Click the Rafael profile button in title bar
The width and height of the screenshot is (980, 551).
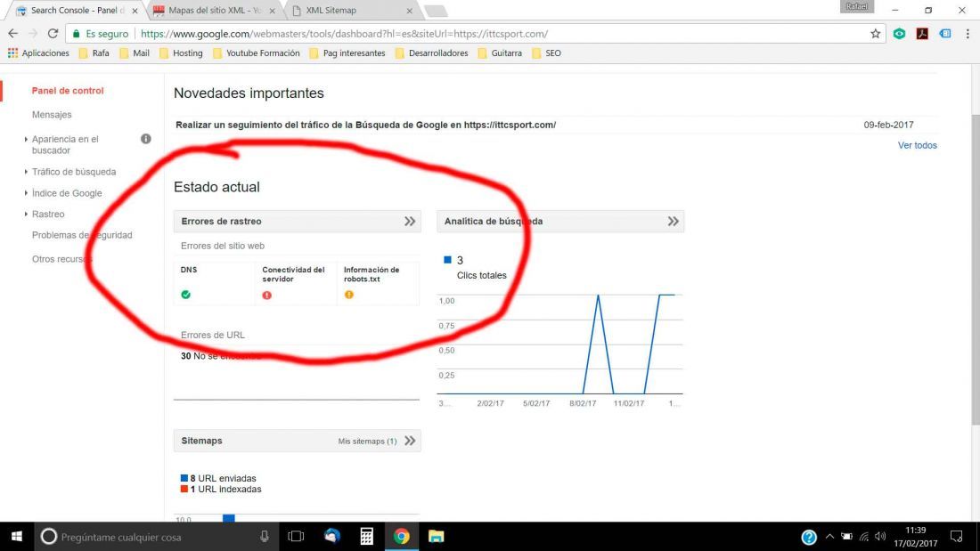[x=856, y=6]
